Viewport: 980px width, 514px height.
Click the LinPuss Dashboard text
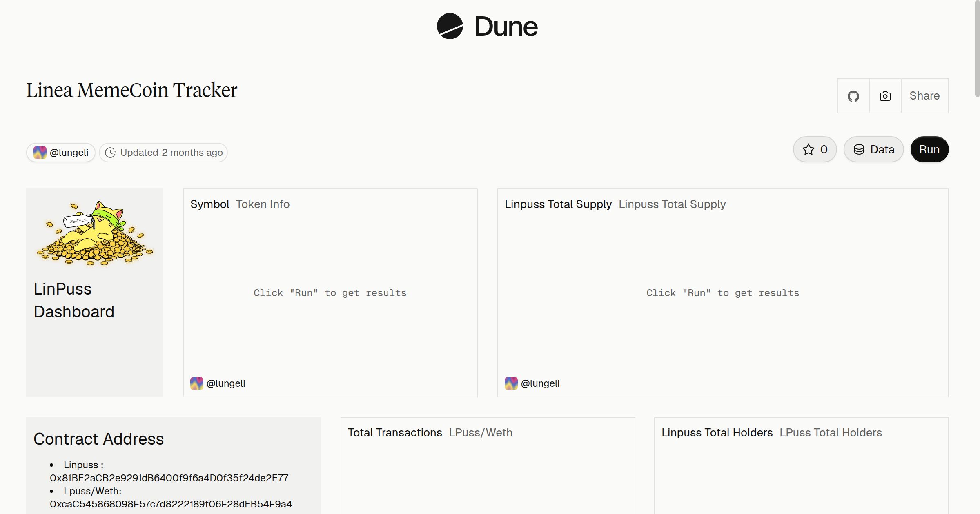click(74, 300)
